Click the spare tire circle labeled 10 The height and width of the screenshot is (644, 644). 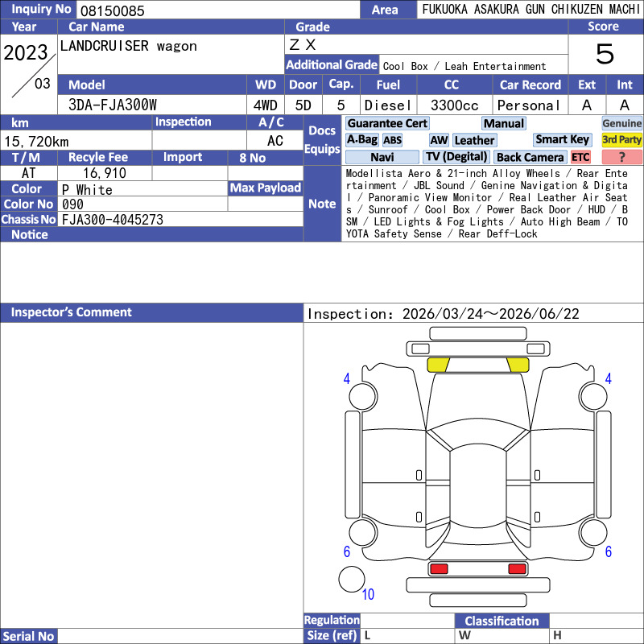(351, 580)
